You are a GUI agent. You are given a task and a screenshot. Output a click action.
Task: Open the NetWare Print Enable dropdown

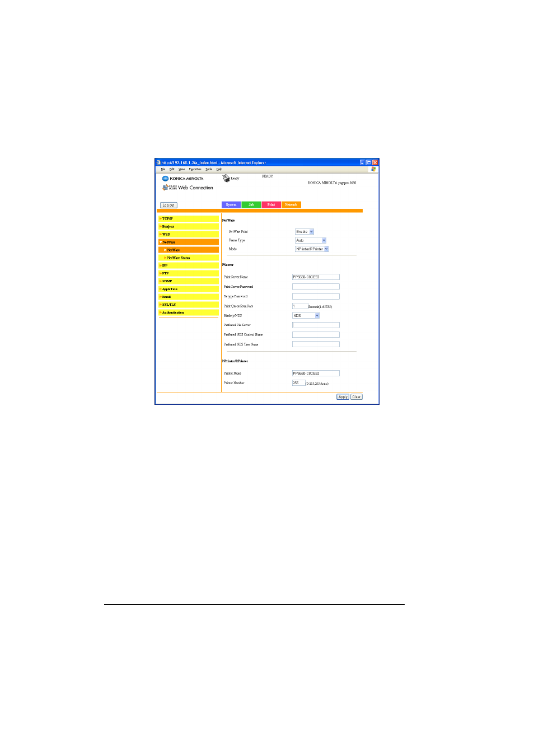point(305,231)
